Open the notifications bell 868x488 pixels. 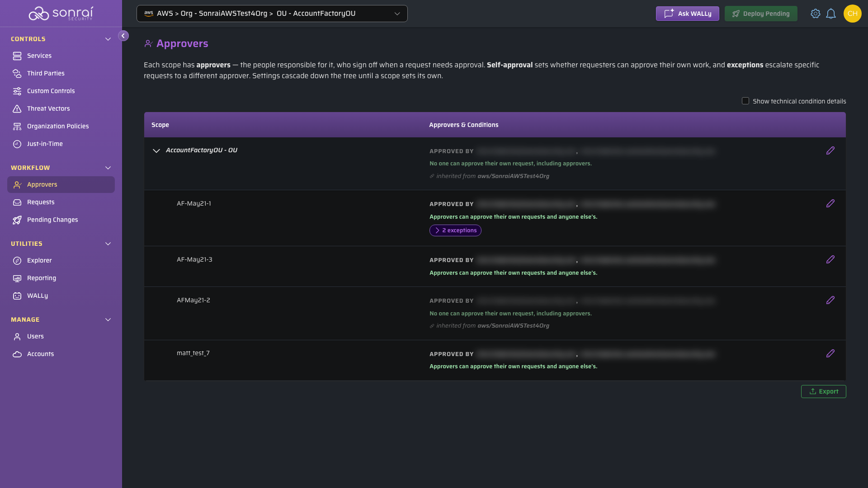click(x=831, y=14)
